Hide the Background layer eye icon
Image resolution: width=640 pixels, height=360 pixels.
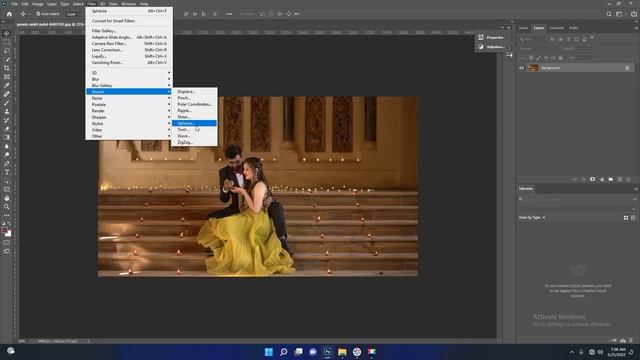[x=521, y=68]
